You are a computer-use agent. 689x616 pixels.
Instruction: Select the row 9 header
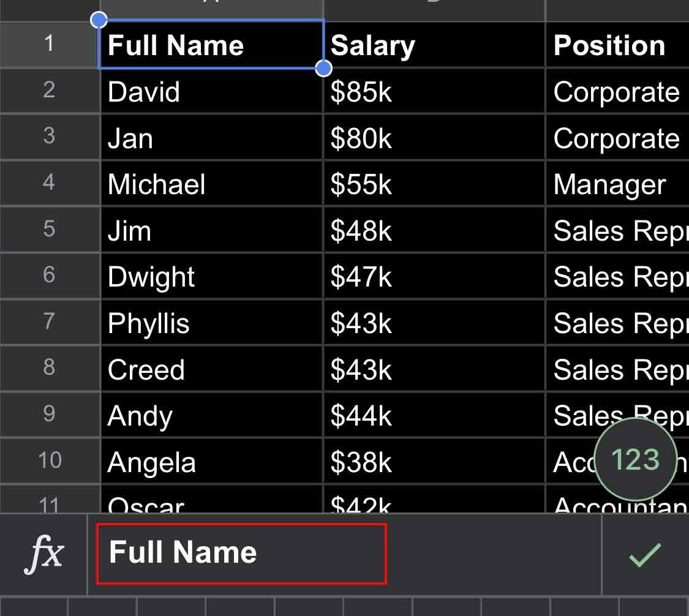coord(49,415)
